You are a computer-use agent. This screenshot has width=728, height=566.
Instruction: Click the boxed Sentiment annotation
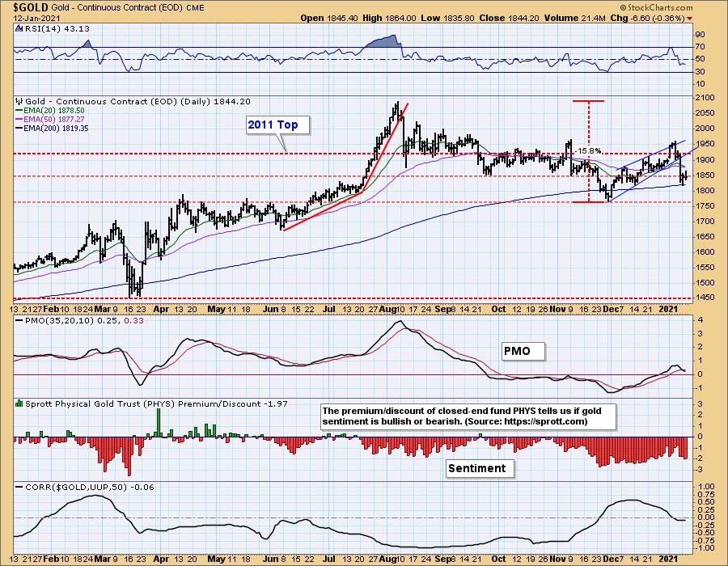tap(480, 468)
